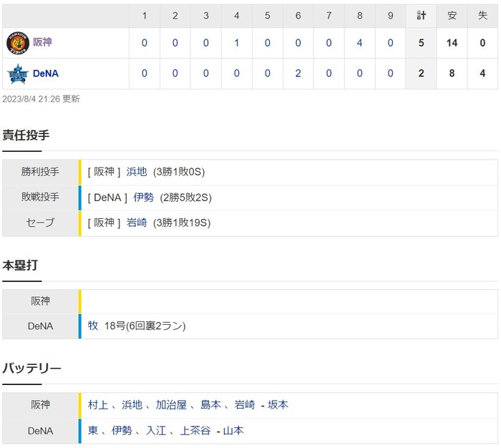Select 入江 in DeNA battery row
This screenshot has width=501, height=448.
click(156, 431)
